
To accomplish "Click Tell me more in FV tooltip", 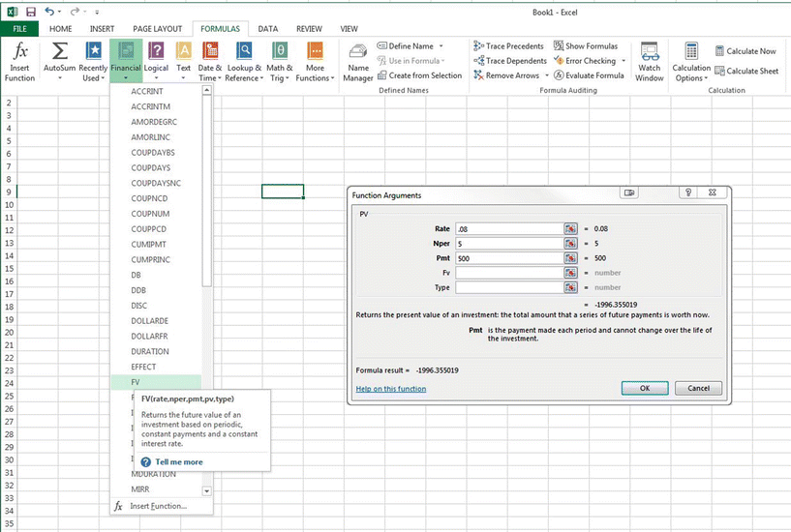I will click(179, 461).
